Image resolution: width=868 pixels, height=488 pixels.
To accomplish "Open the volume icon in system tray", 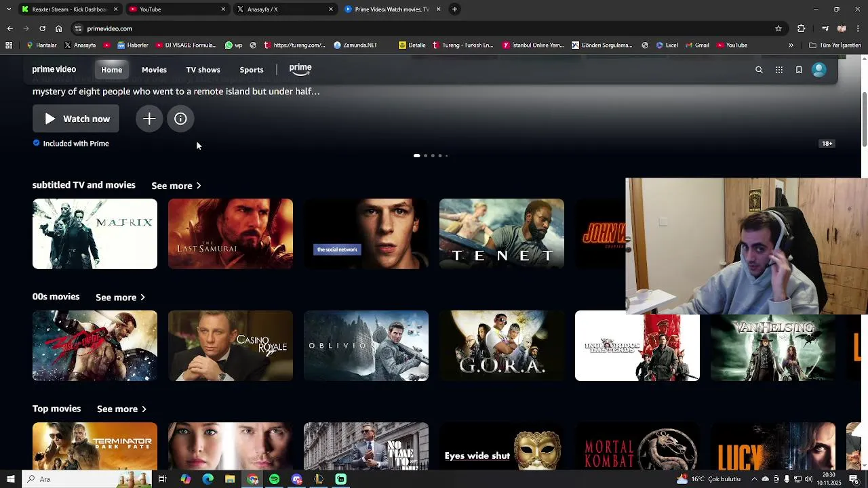I will (x=808, y=479).
